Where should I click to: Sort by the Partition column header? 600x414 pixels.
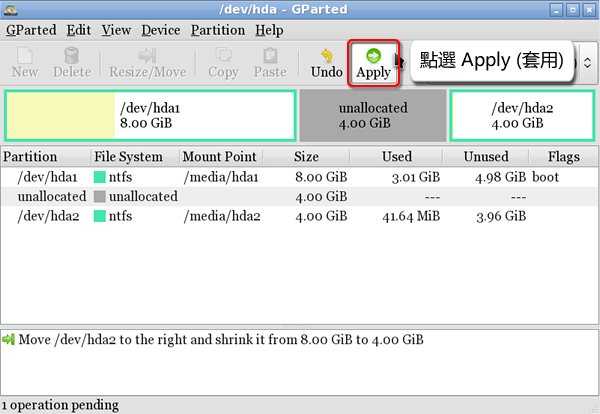(x=46, y=157)
